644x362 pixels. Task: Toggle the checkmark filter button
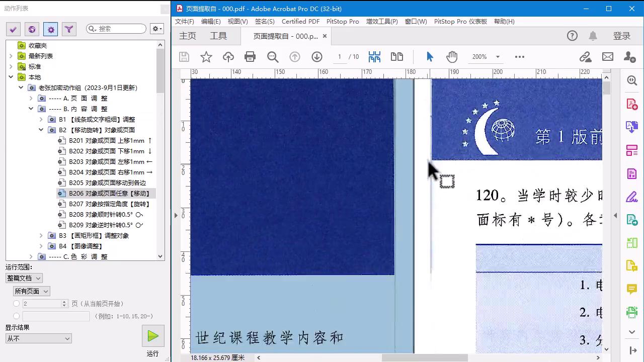pos(13,29)
